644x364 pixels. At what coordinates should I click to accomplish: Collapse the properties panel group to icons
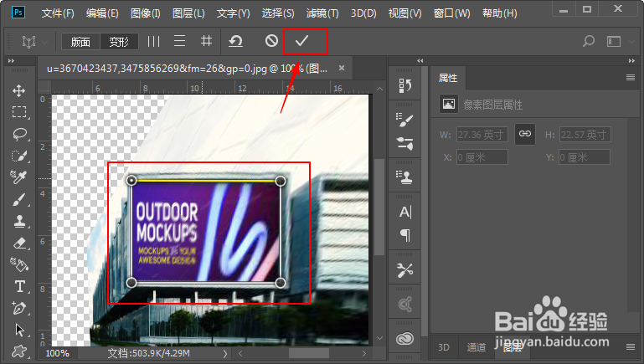(x=631, y=61)
